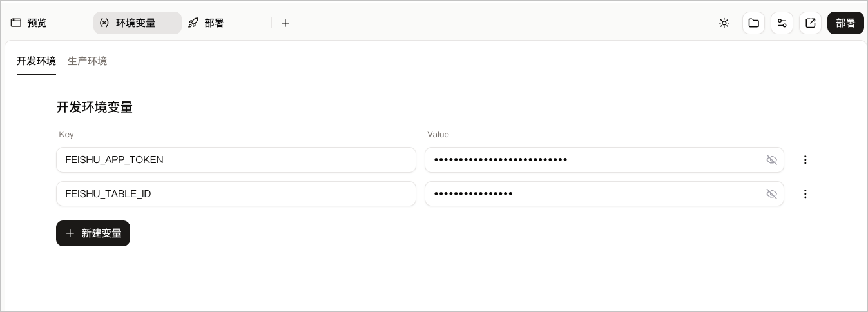Open the more options menu for FEISHU_TABLE_ID

pyautogui.click(x=805, y=194)
